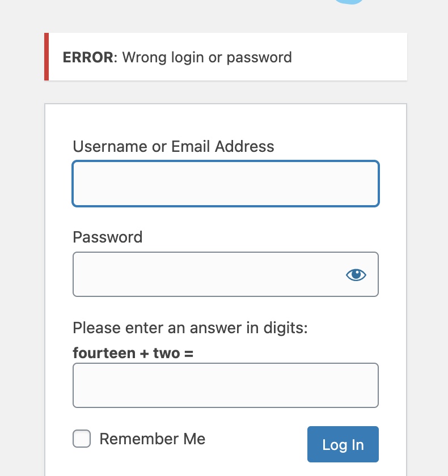Screen dimensions: 448x476
Task: Focus the Username or Email Address field
Action: pos(225,184)
